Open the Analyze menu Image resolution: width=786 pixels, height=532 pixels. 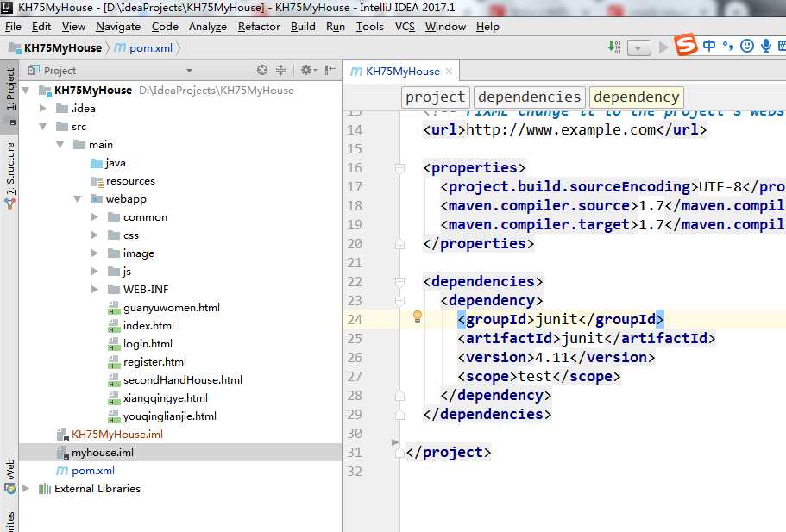click(x=208, y=27)
